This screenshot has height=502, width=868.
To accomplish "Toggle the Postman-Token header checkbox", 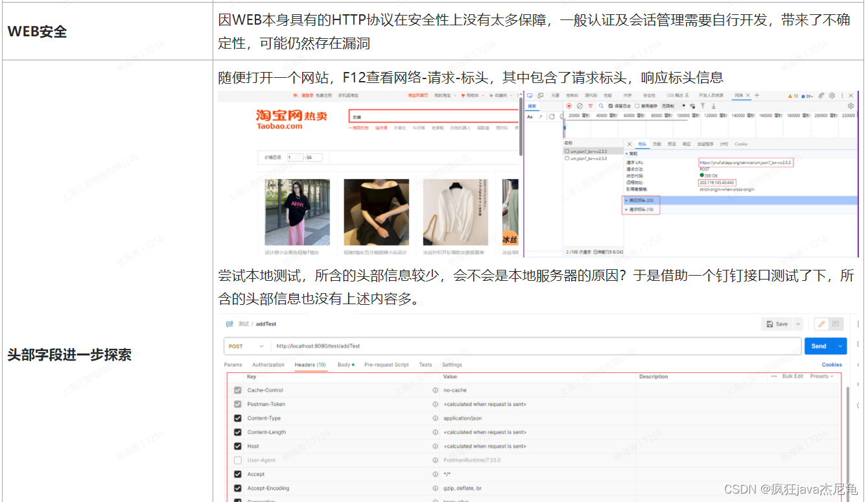I will (237, 404).
